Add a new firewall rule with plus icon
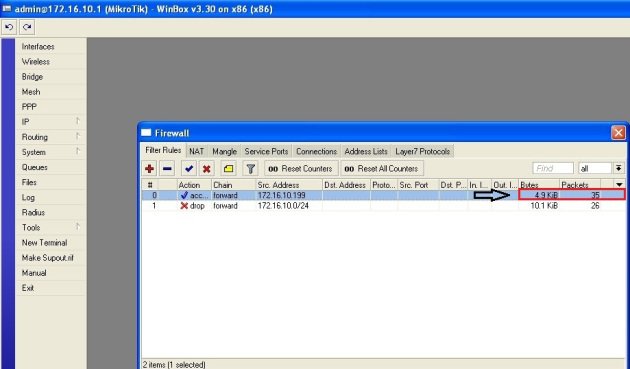 149,169
